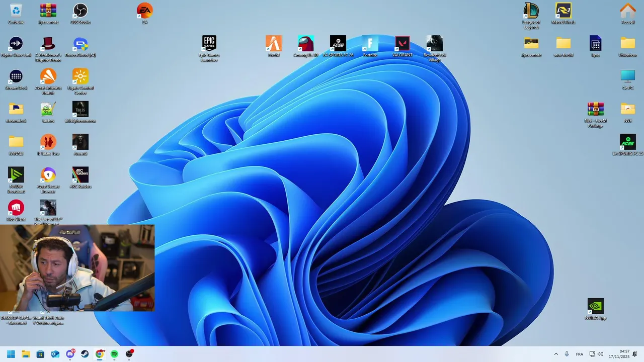
Task: Click the microphone tray icon
Action: click(x=567, y=354)
